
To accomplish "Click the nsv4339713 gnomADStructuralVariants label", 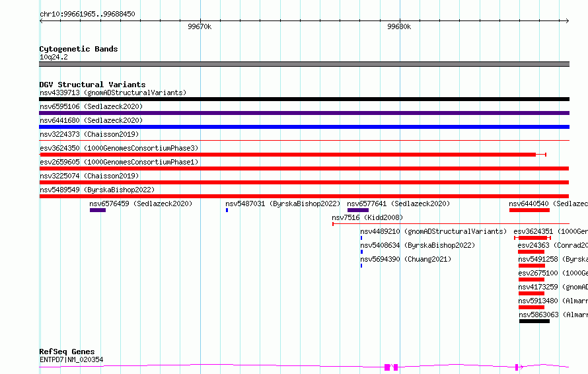I will pos(113,93).
